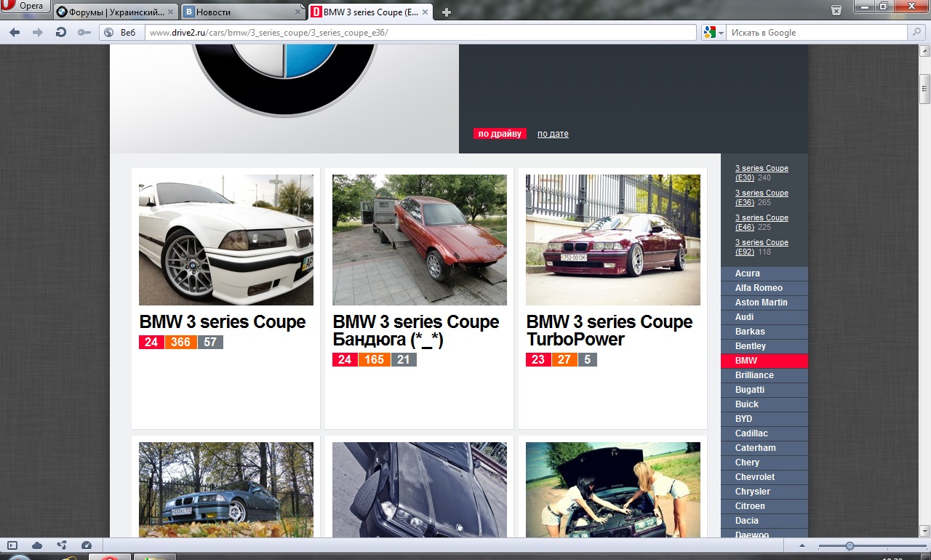Select Barkas in the brand list
The height and width of the screenshot is (560, 931).
point(764,332)
